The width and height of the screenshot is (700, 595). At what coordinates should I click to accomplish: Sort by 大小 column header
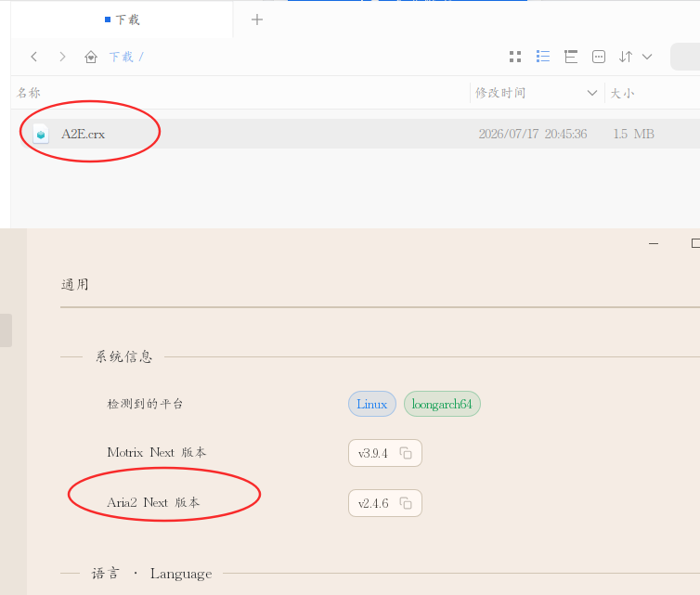click(x=622, y=94)
